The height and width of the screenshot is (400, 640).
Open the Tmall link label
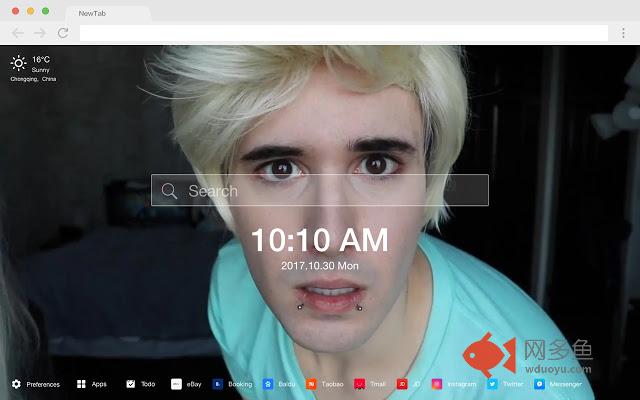pyautogui.click(x=378, y=384)
